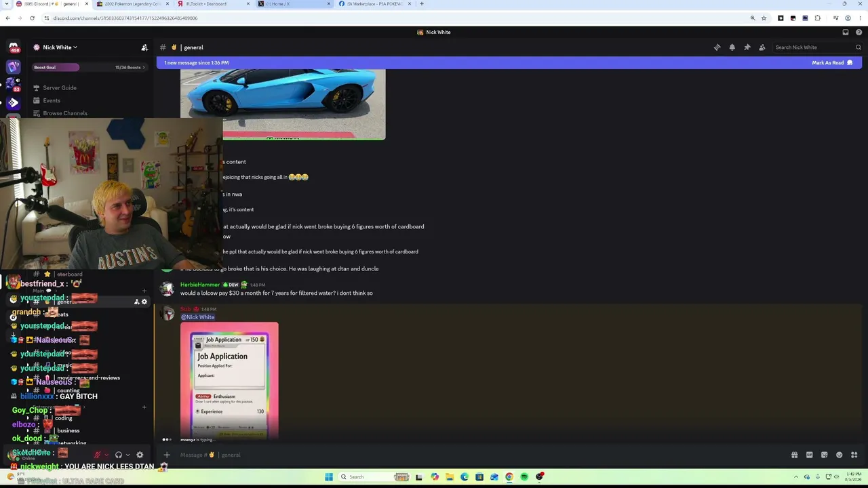Image resolution: width=868 pixels, height=488 pixels.
Task: Open Discord inbox icon
Action: 845,32
